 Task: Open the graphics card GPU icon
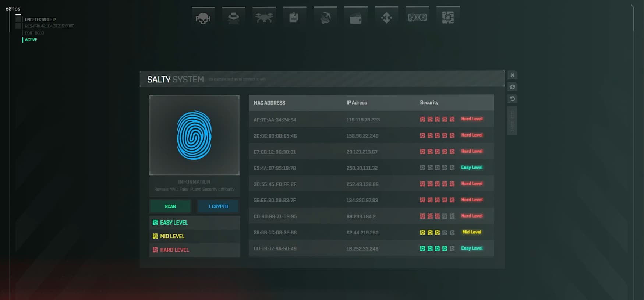coord(417,17)
